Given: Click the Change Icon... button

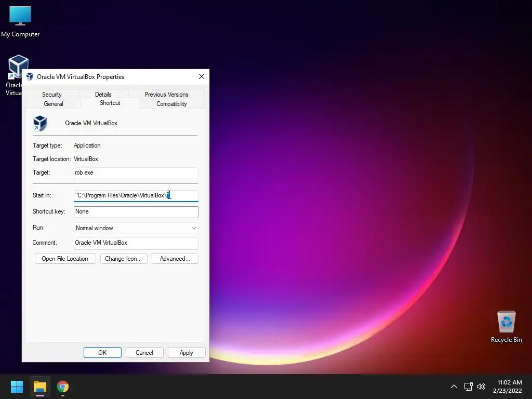Looking at the screenshot, I should coord(124,259).
